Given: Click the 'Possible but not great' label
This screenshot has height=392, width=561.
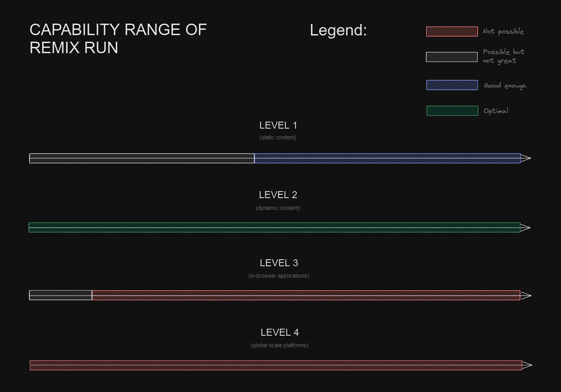Looking at the screenshot, I should [x=504, y=56].
